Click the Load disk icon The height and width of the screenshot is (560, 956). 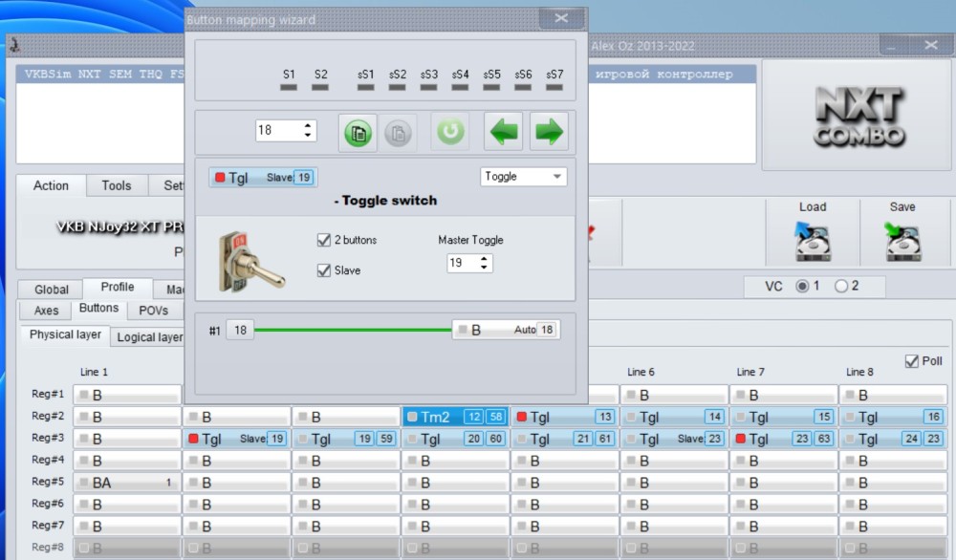[x=813, y=242]
